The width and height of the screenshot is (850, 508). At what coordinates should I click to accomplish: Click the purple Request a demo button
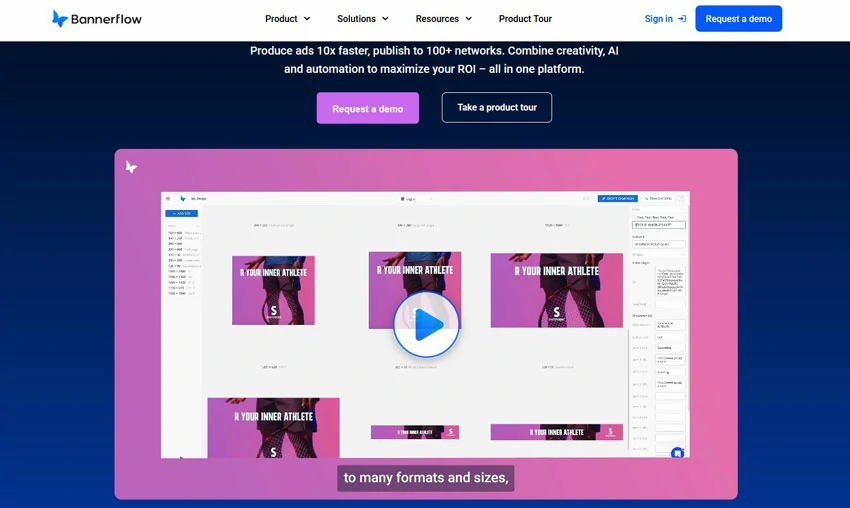pos(367,108)
